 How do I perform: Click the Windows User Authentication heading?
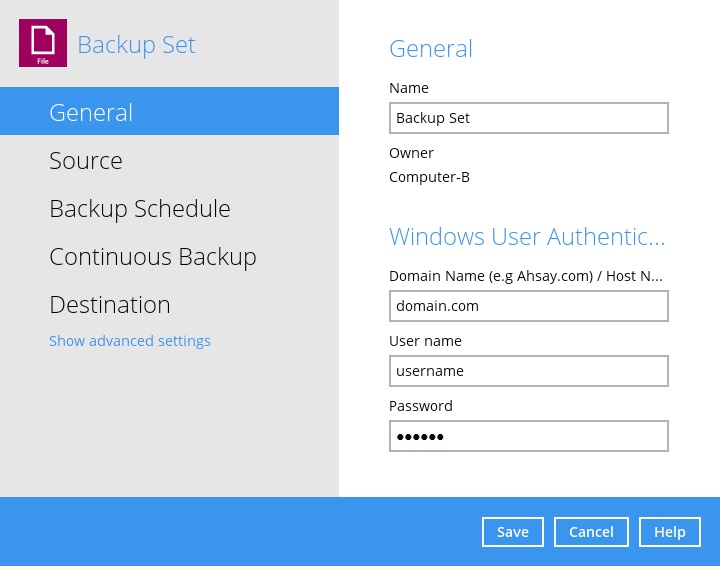pyautogui.click(x=527, y=237)
